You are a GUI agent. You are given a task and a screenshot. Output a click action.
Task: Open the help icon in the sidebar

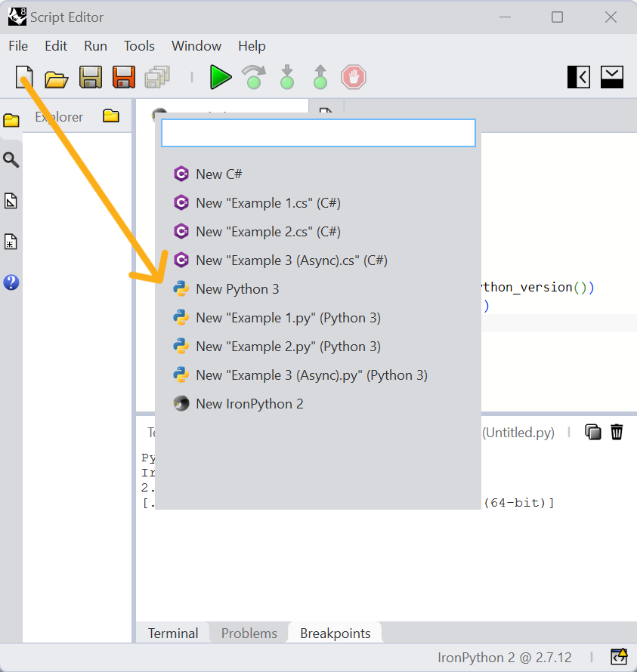point(11,282)
